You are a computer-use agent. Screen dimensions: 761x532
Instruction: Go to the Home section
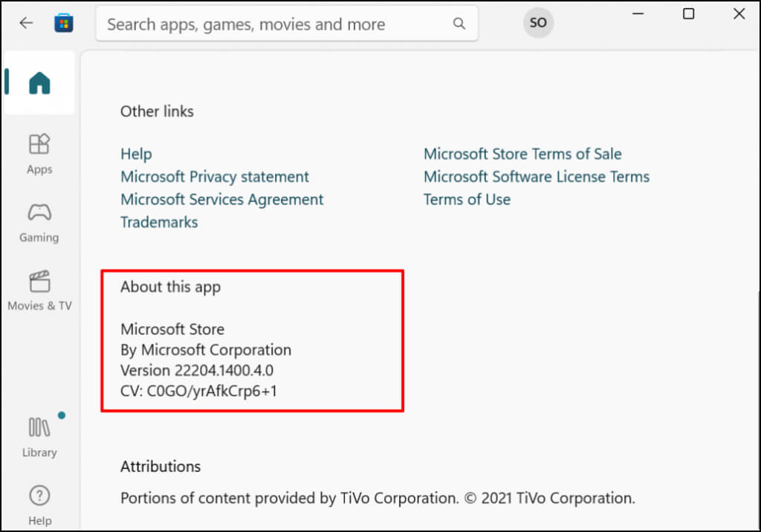click(x=39, y=82)
